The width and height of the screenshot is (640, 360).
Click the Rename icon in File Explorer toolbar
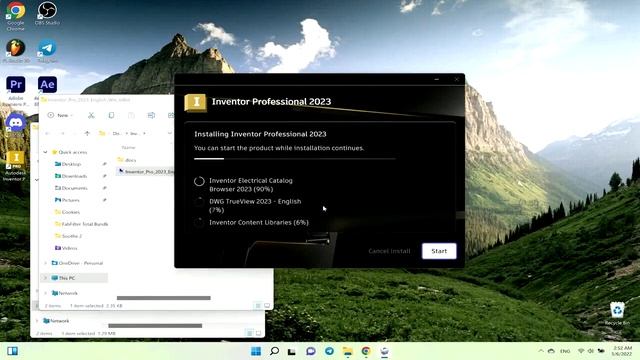point(151,116)
